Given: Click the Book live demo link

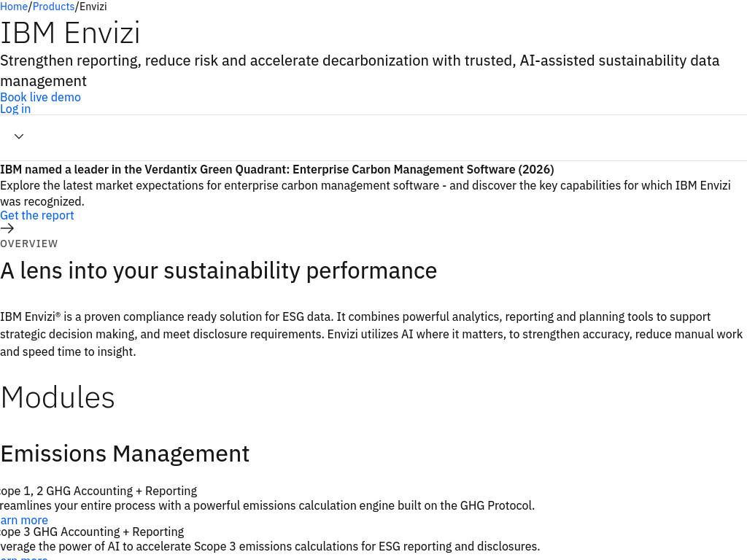Looking at the screenshot, I should tap(41, 97).
